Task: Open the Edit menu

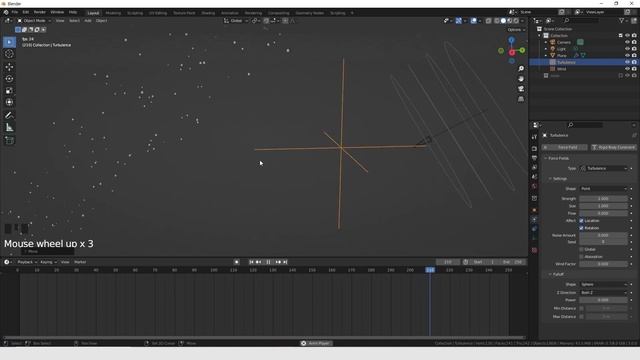Action: [x=26, y=13]
